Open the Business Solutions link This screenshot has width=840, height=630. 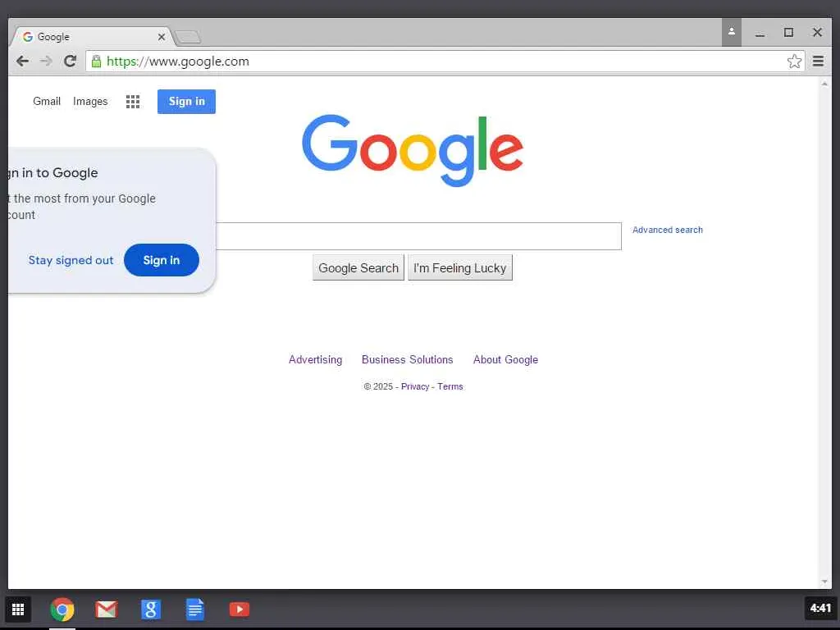[x=407, y=359]
